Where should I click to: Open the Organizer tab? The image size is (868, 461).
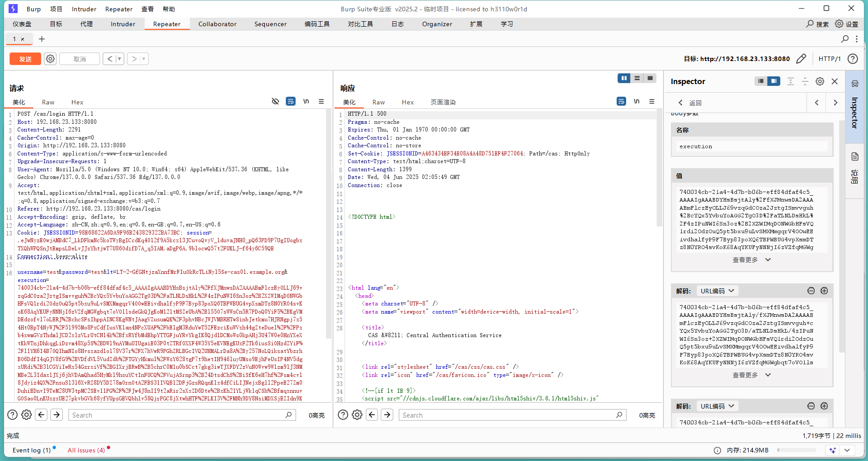[437, 24]
